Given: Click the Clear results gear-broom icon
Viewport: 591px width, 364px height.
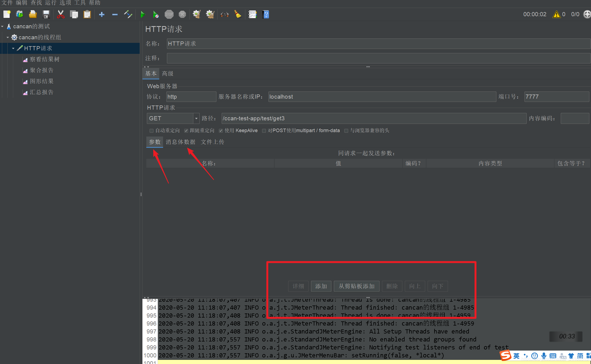Looking at the screenshot, I should 197,14.
